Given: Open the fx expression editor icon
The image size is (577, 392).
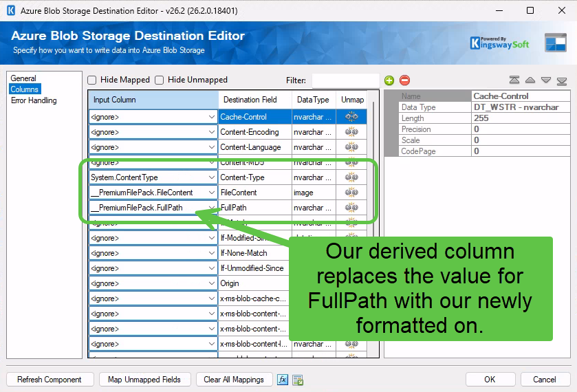Looking at the screenshot, I should pos(283,380).
